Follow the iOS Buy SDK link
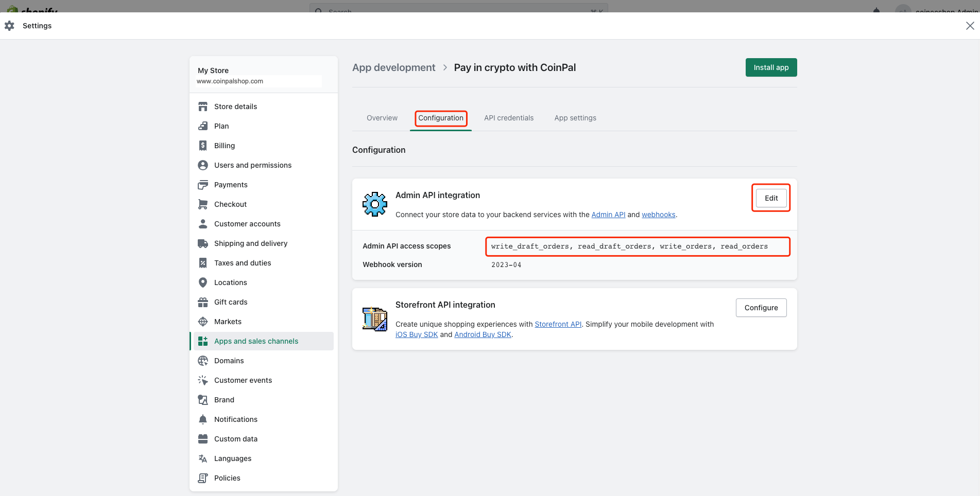Image resolution: width=980 pixels, height=496 pixels. click(417, 334)
